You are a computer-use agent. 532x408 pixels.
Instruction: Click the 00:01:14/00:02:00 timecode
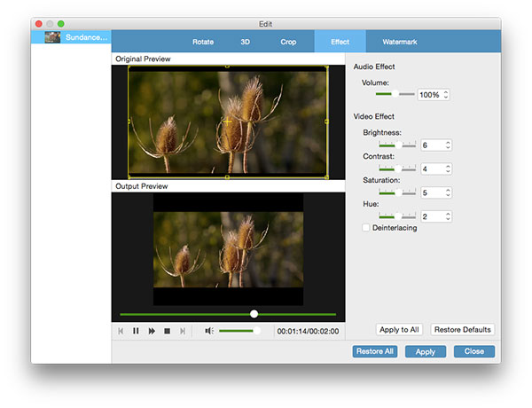point(308,332)
